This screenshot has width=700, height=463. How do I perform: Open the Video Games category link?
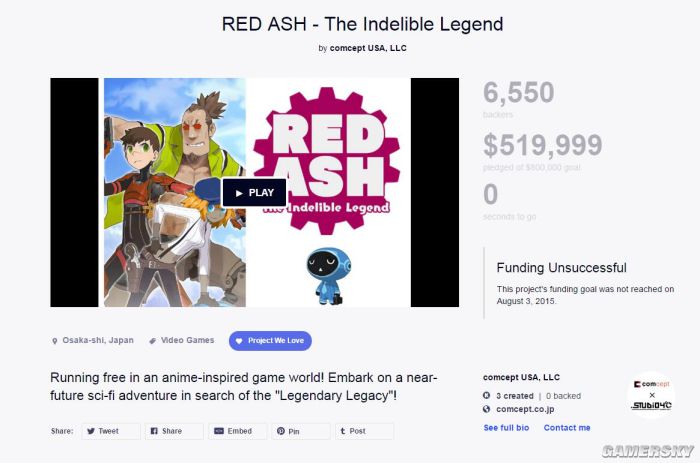tap(188, 340)
